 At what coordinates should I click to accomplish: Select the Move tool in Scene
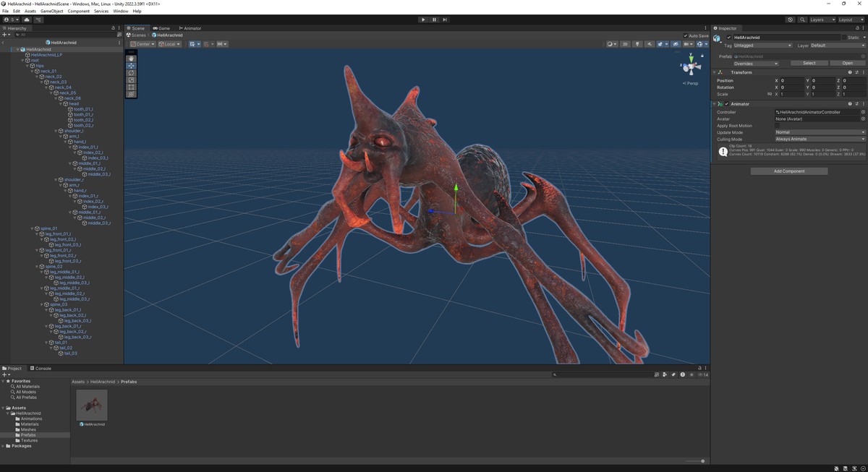pyautogui.click(x=131, y=66)
